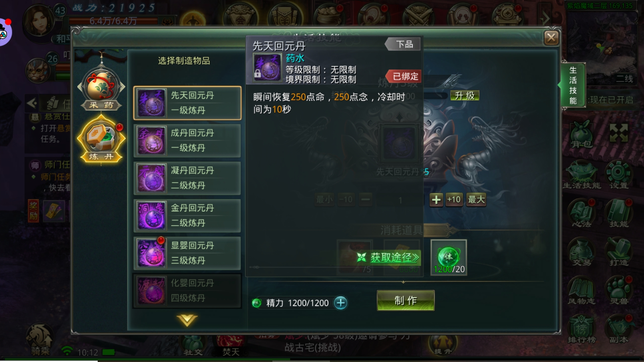Open the 心法 icon in right menu
The width and height of the screenshot is (644, 362).
pos(581,214)
